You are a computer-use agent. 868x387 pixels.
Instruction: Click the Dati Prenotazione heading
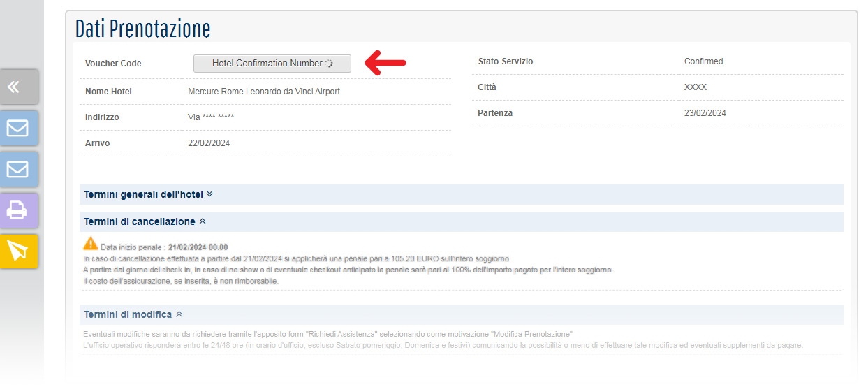[x=142, y=29]
